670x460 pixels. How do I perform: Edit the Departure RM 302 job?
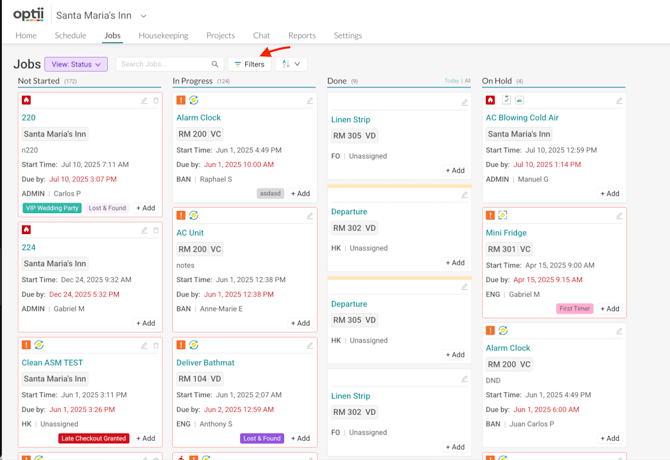point(464,195)
